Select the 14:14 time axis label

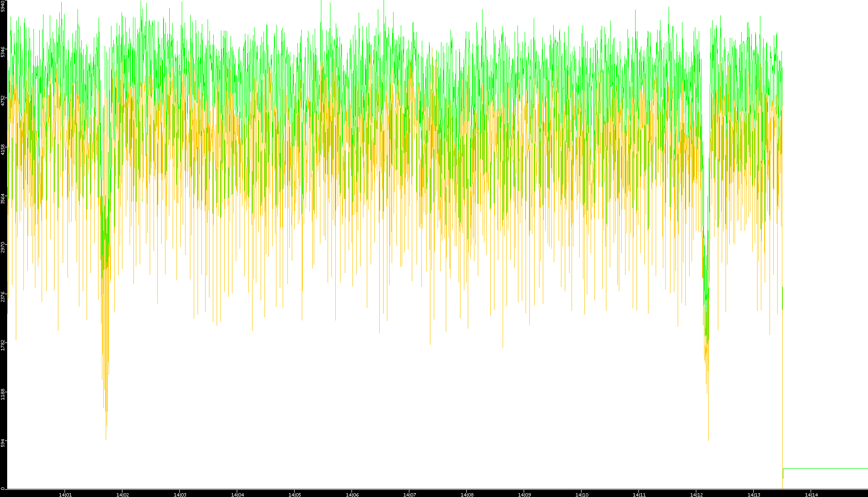pos(811,494)
